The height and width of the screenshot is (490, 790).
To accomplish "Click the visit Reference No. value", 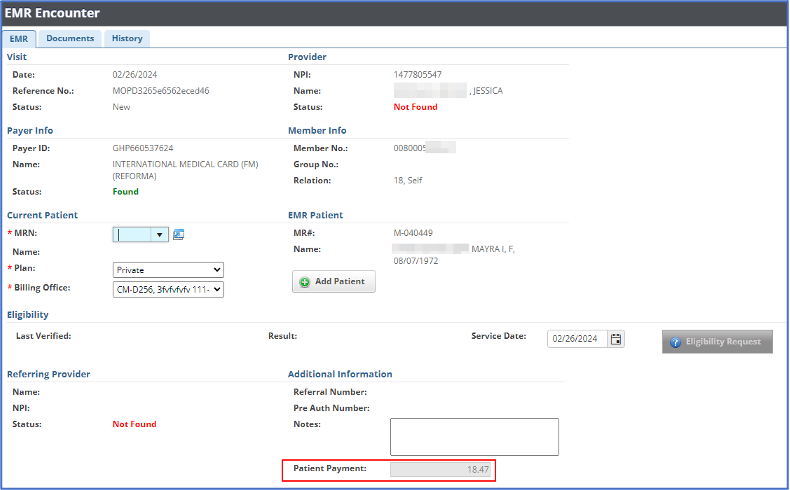I will pyautogui.click(x=160, y=91).
